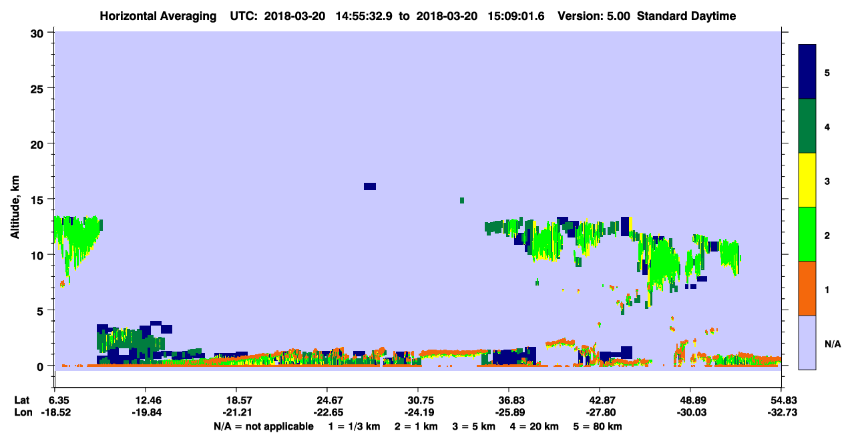
Task: Click the isolated dark blue block near 16 km
Action: [x=370, y=186]
